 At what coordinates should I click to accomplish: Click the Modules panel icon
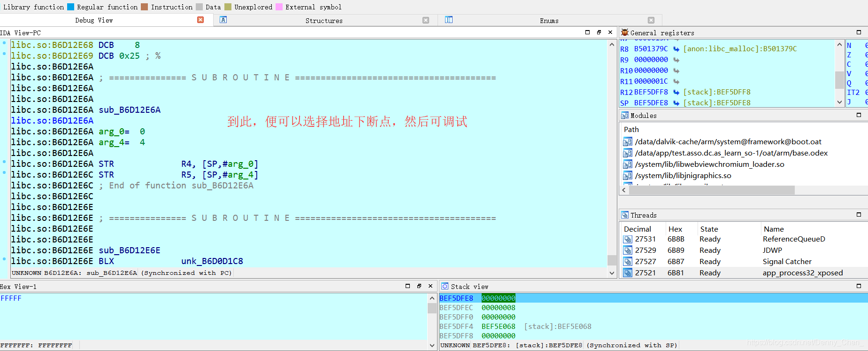click(x=625, y=115)
